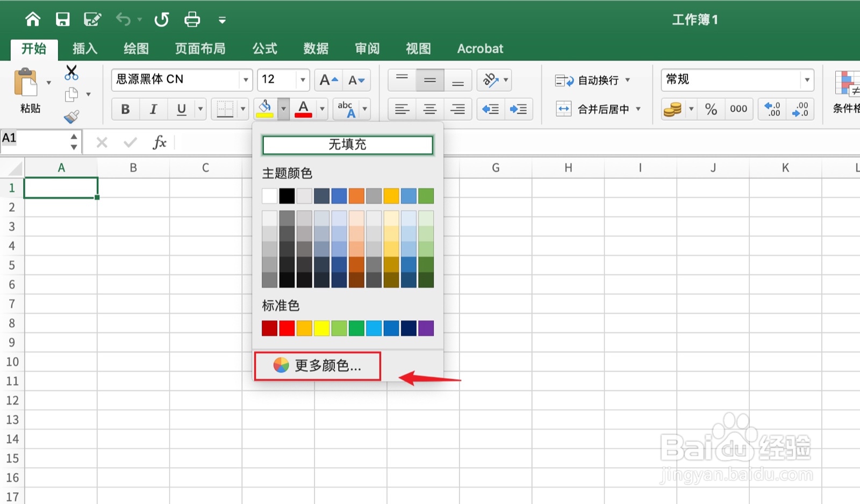Expand the underline style dropdown
860x504 pixels.
click(200, 109)
